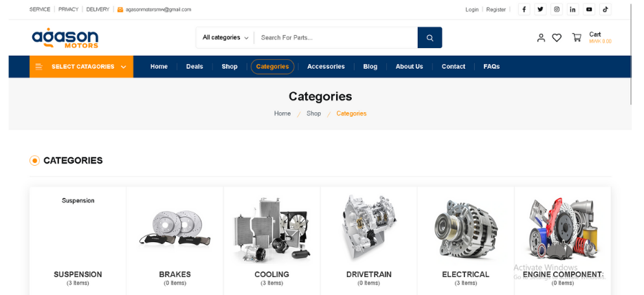Viewport: 644px width, 295px height.
Task: Click the Cart MWK 0.00 total
Action: pyautogui.click(x=600, y=37)
